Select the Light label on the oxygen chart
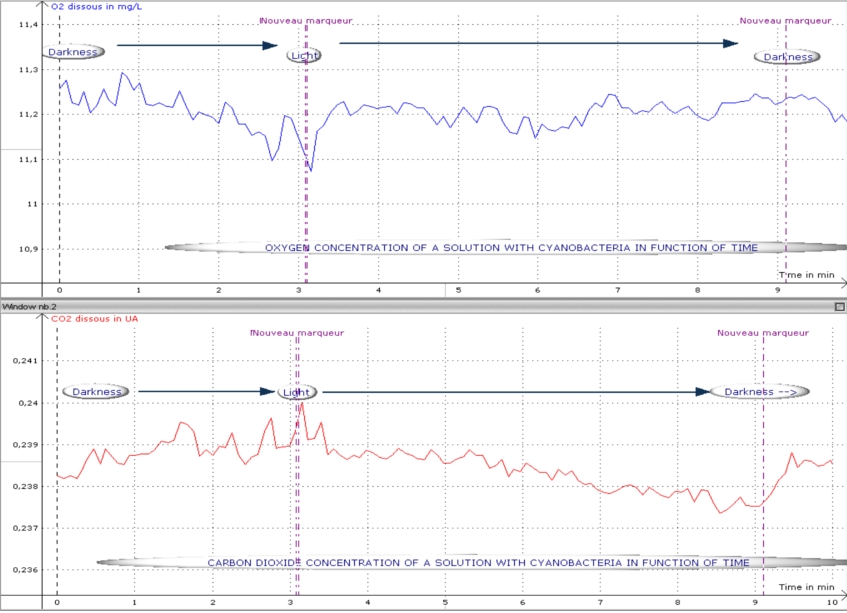Image resolution: width=847 pixels, height=613 pixels. coord(304,56)
